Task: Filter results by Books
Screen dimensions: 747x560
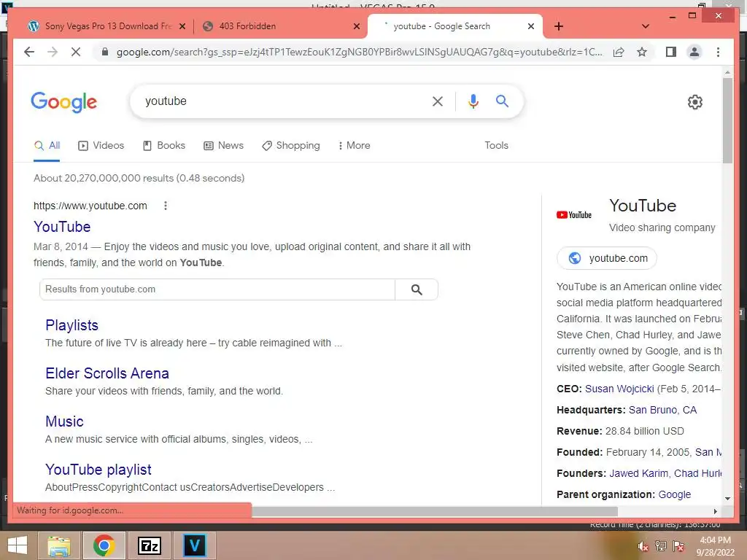Action: point(164,146)
